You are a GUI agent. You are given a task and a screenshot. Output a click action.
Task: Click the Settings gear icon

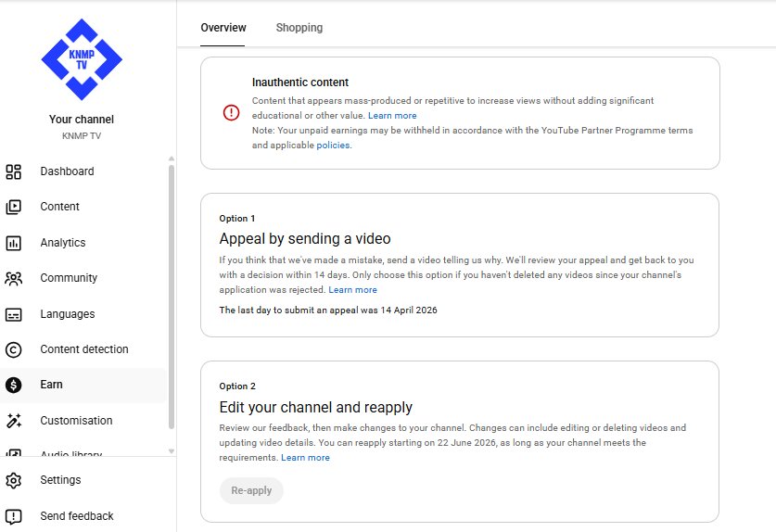point(13,480)
